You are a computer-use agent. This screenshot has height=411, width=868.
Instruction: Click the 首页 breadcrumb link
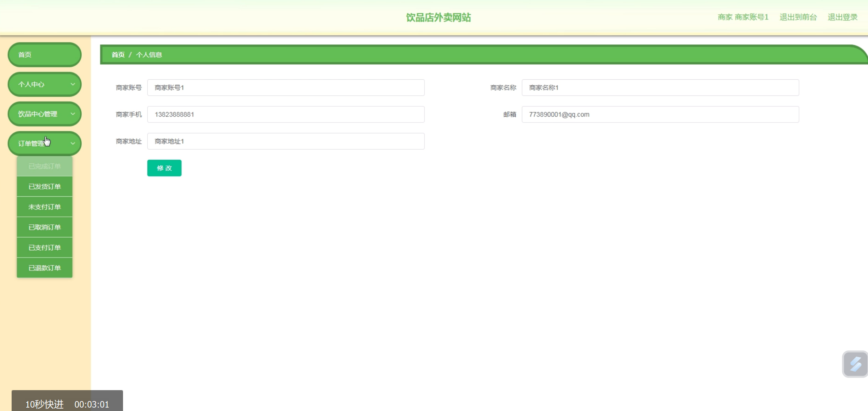(118, 55)
